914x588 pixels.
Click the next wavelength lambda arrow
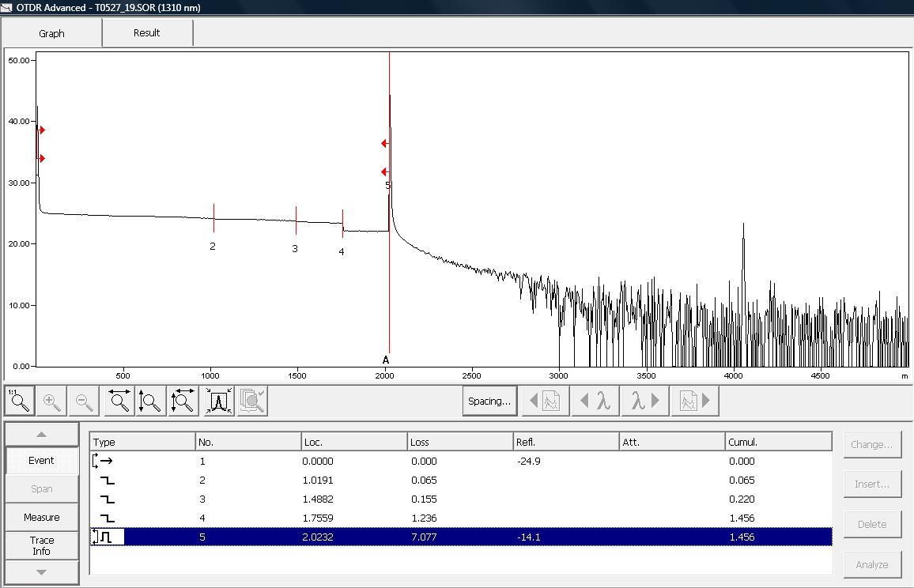[645, 401]
